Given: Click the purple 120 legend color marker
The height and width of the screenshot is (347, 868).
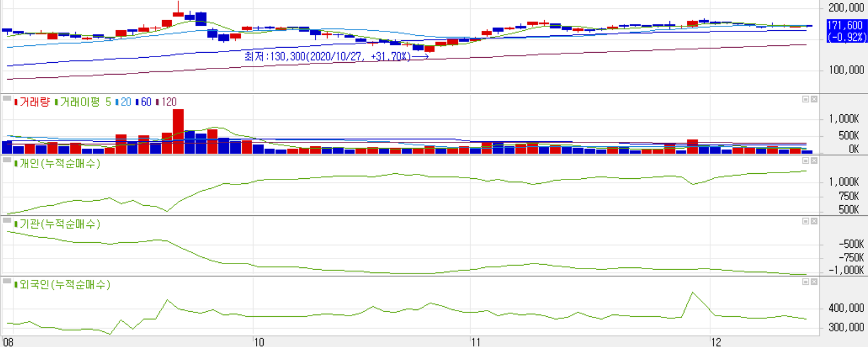Looking at the screenshot, I should [x=157, y=102].
